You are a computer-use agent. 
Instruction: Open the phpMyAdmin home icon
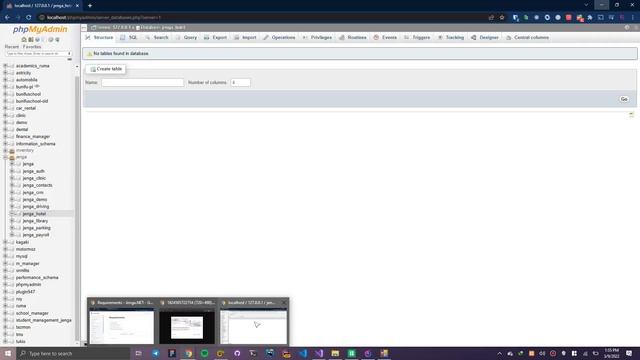pyautogui.click(x=24, y=40)
